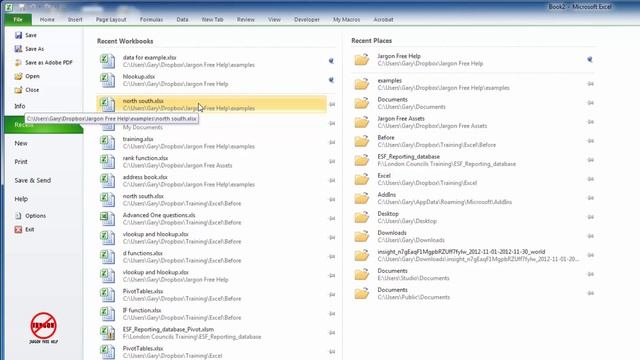Pin examples folder in Recent Places

[590, 84]
